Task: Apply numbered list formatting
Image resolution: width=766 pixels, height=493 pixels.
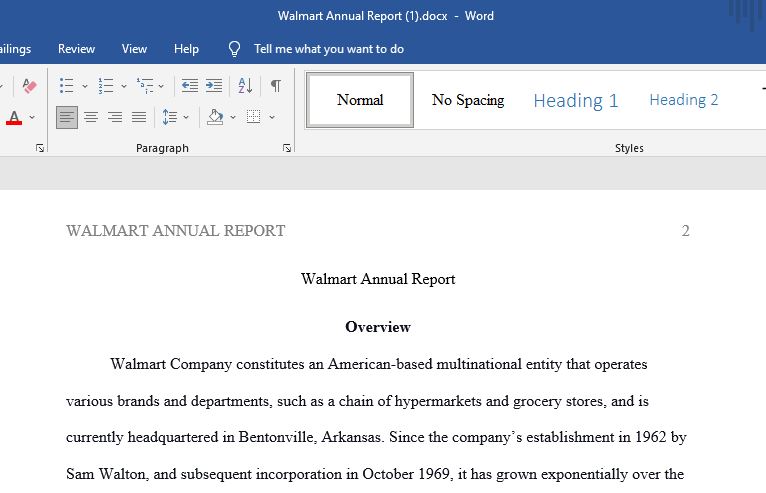Action: 106,86
